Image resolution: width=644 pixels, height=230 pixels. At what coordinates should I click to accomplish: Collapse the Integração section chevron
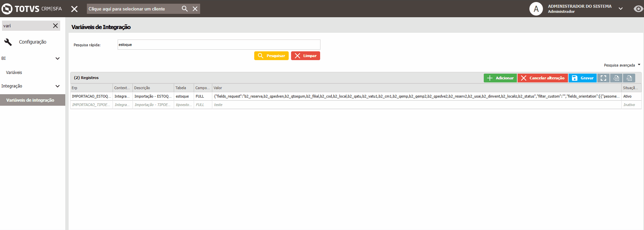click(x=57, y=86)
